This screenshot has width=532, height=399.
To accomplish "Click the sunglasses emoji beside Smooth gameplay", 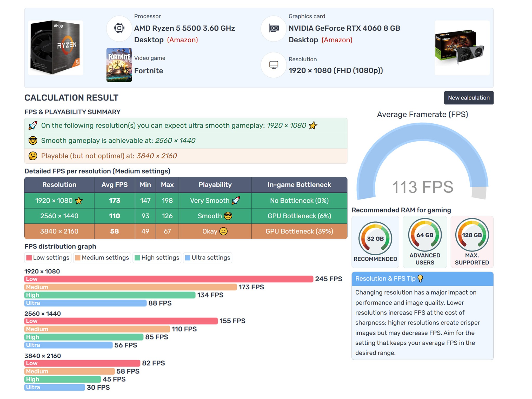I will pyautogui.click(x=33, y=141).
